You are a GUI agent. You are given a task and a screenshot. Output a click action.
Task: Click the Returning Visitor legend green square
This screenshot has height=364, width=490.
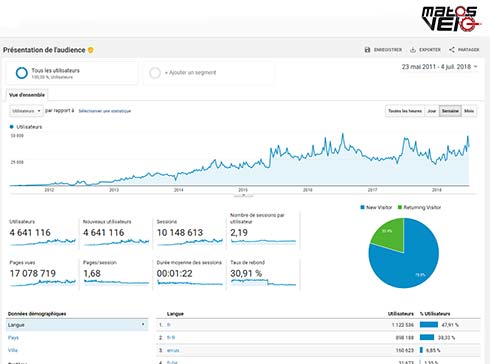(400, 207)
